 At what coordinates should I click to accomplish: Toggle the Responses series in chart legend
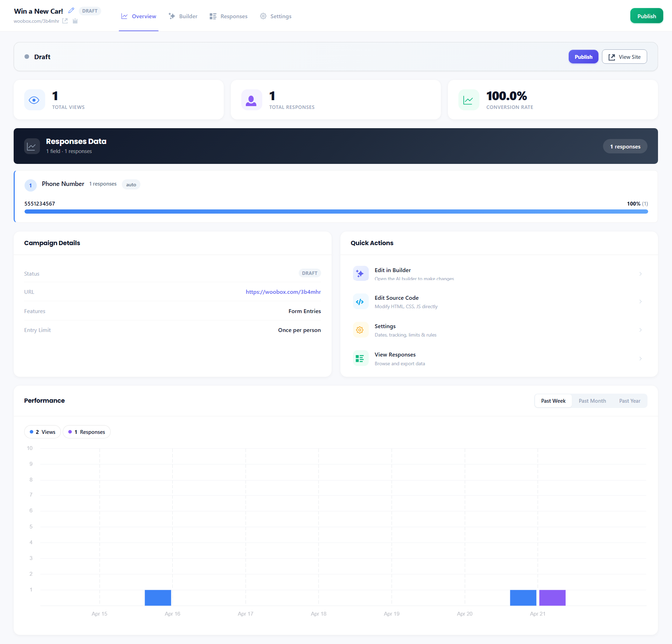tap(87, 432)
